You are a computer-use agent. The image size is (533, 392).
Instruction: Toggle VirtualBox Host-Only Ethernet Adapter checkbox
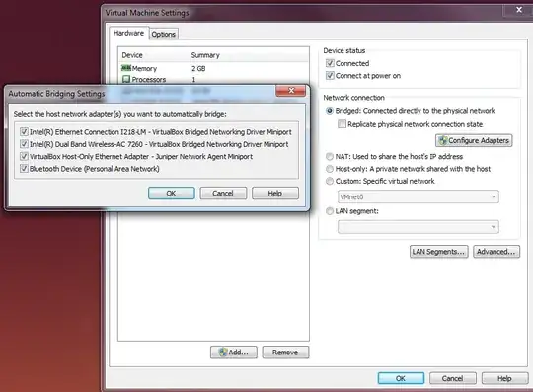click(x=24, y=156)
